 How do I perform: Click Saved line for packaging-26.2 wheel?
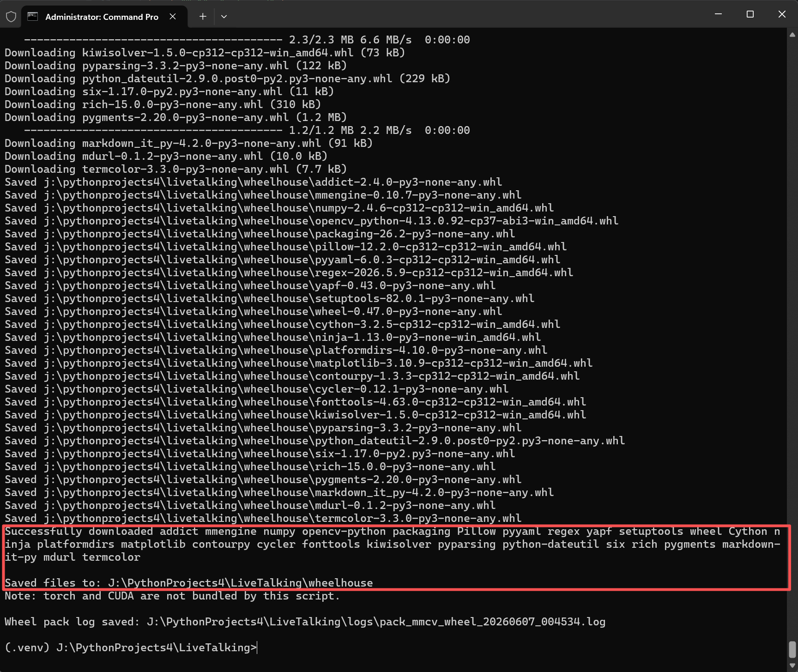260,234
